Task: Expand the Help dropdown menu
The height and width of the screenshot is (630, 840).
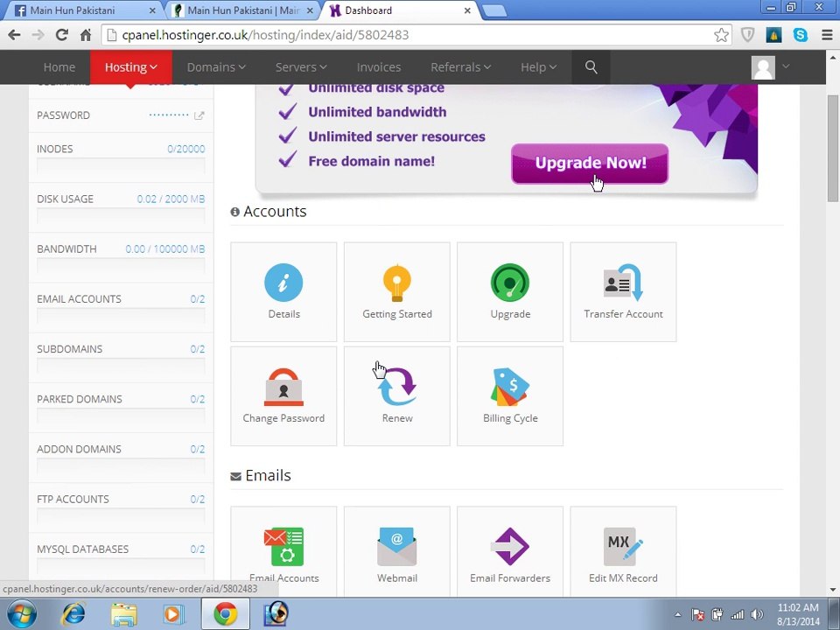Action: click(x=538, y=67)
